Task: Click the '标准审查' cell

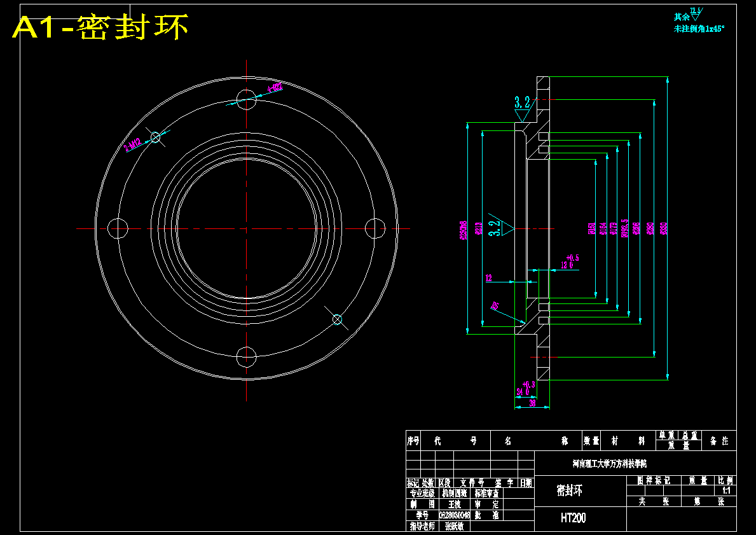Action: tap(486, 493)
